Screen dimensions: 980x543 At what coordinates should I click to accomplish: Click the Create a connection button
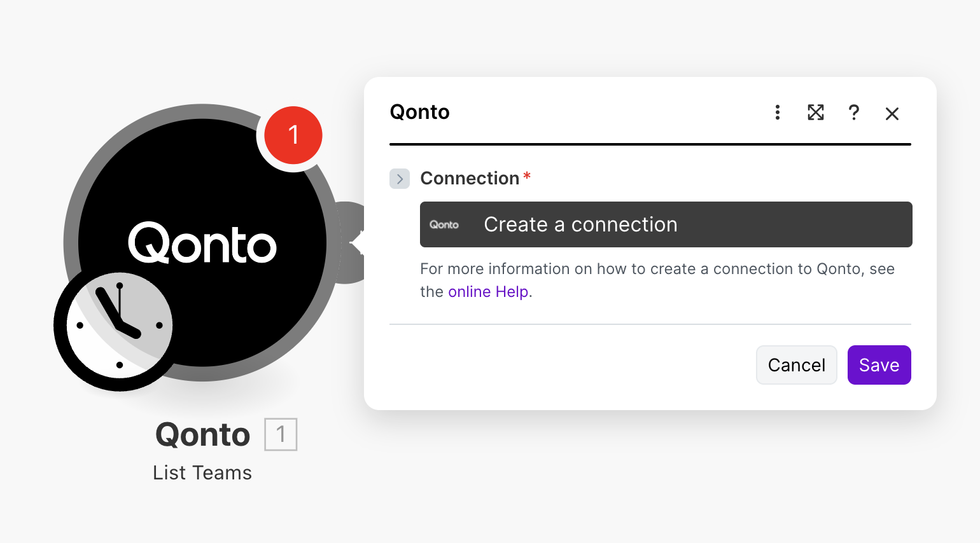click(666, 224)
